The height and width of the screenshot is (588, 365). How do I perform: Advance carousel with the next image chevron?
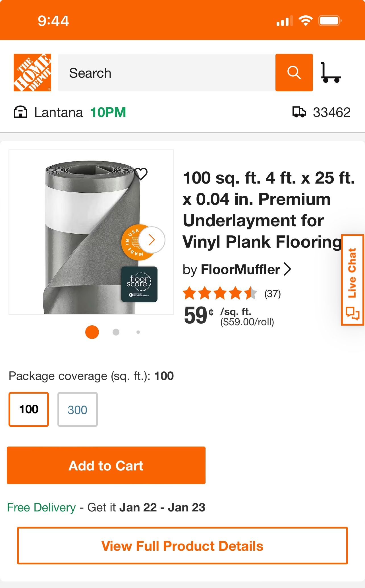pos(152,240)
